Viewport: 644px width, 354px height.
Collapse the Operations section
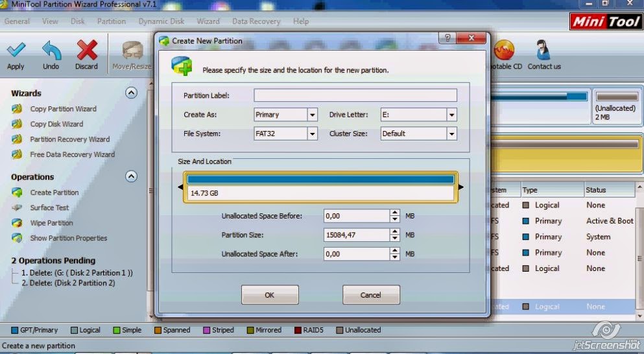point(131,176)
